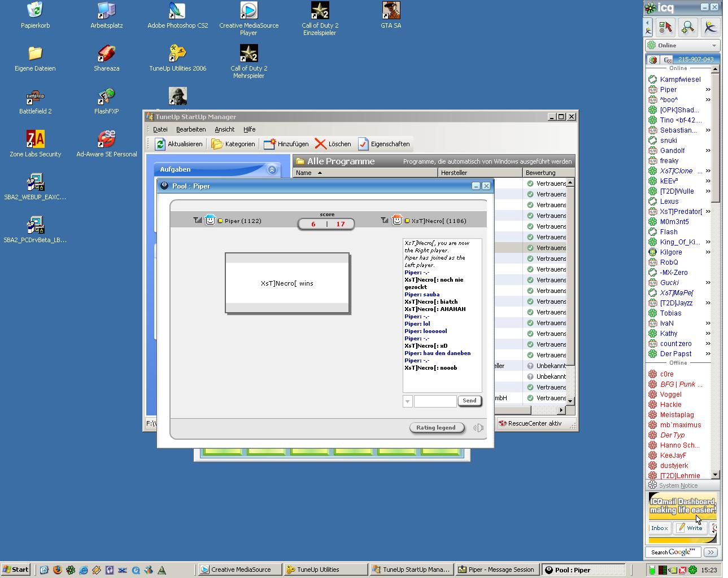Viewport: 728px width, 578px height.
Task: Click scroll-down arrow of programs list
Action: [570, 401]
